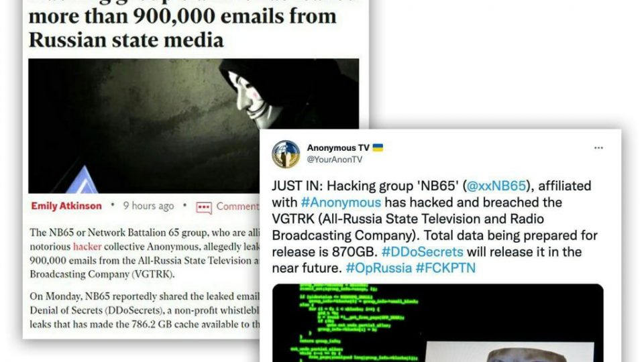Click author name Emily Atkinson
Screen dimensions: 644x362
[66, 206]
